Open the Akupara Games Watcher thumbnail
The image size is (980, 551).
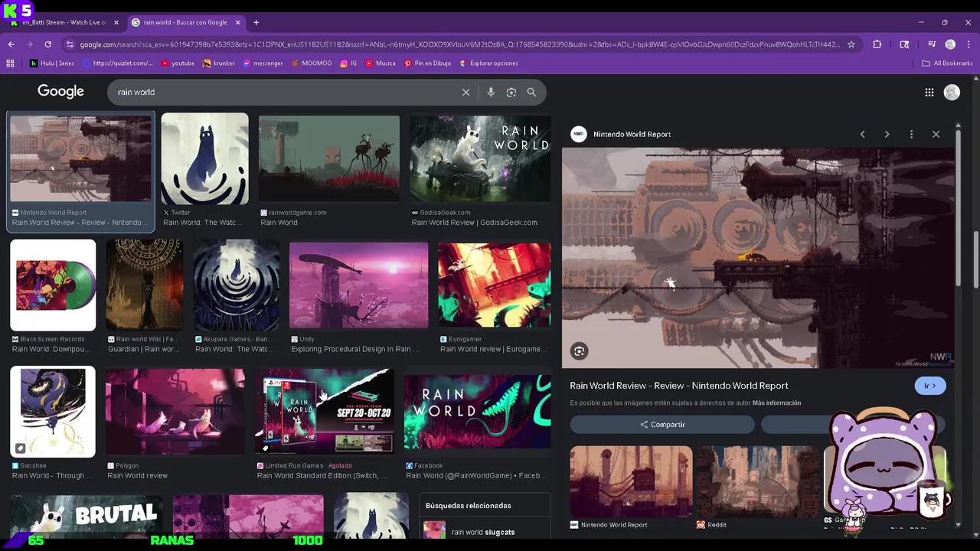236,285
